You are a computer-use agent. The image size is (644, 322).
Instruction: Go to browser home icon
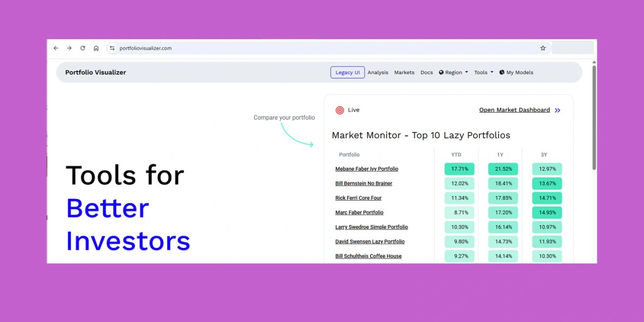tap(96, 48)
